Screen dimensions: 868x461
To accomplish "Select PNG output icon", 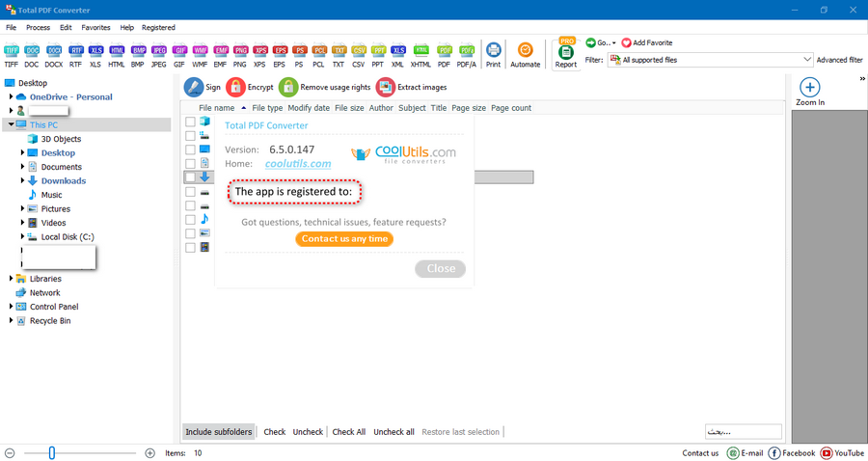I will [x=240, y=50].
